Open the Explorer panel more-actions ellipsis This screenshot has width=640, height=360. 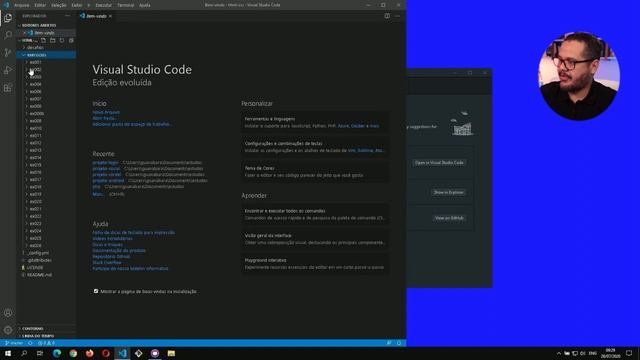pyautogui.click(x=67, y=16)
